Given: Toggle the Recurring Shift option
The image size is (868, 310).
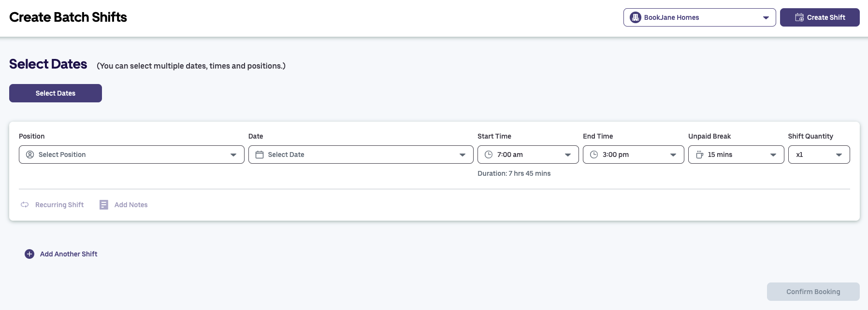Looking at the screenshot, I should point(59,205).
